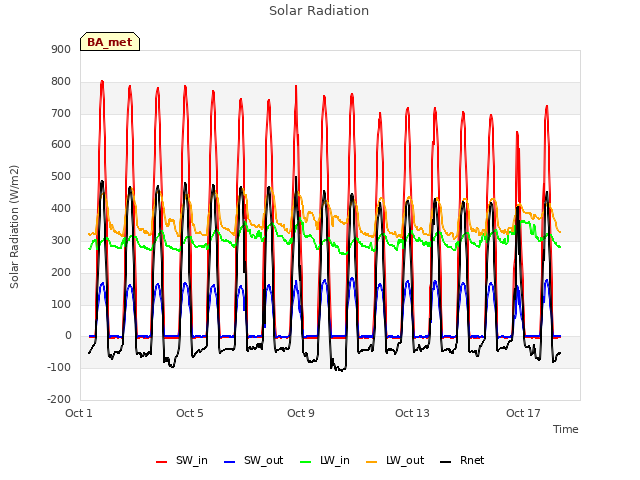The height and width of the screenshot is (480, 640).
Task: Click the Oct 13 x-axis tick label
Action: point(412,413)
